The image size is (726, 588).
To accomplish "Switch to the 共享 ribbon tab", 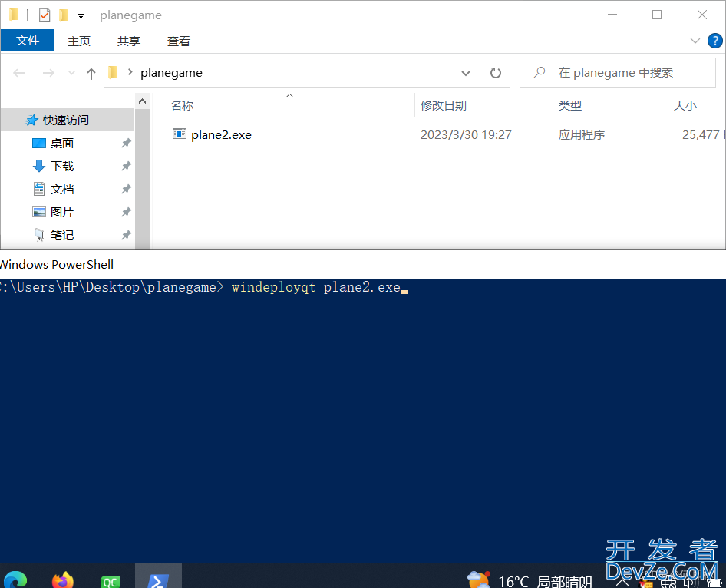I will point(129,41).
